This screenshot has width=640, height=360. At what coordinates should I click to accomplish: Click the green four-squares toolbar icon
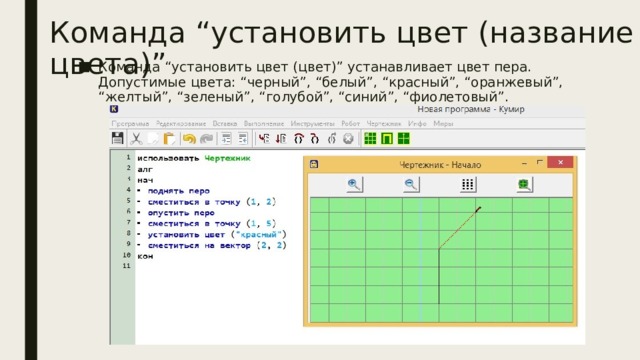pyautogui.click(x=403, y=139)
